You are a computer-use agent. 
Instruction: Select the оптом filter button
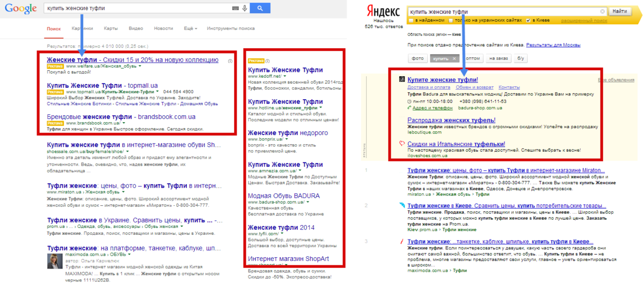coord(472,58)
